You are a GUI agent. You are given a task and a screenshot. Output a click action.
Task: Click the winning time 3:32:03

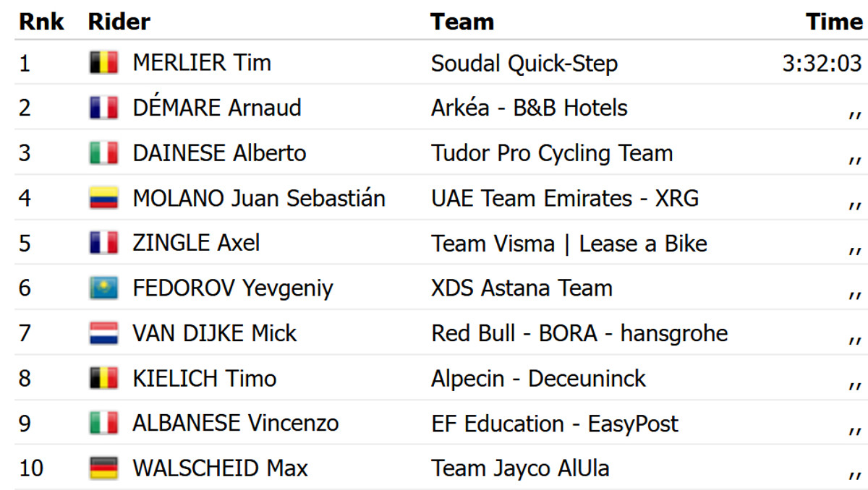tap(822, 64)
